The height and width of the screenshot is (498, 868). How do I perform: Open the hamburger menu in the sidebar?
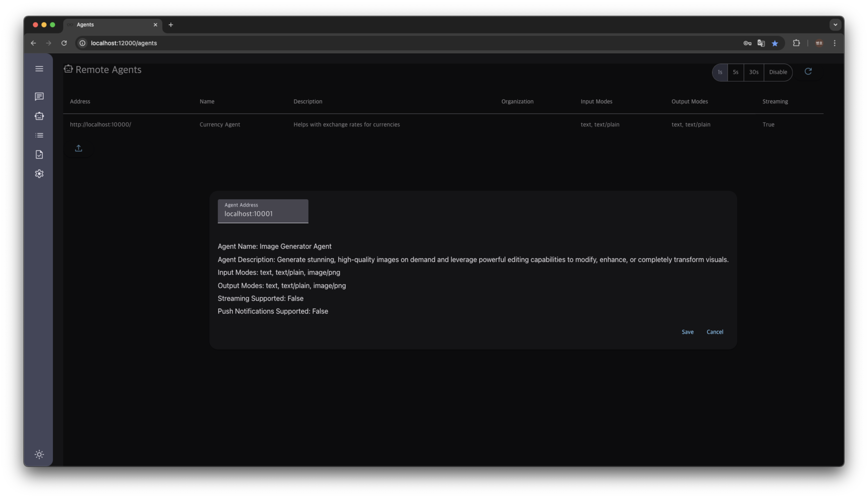pos(39,69)
